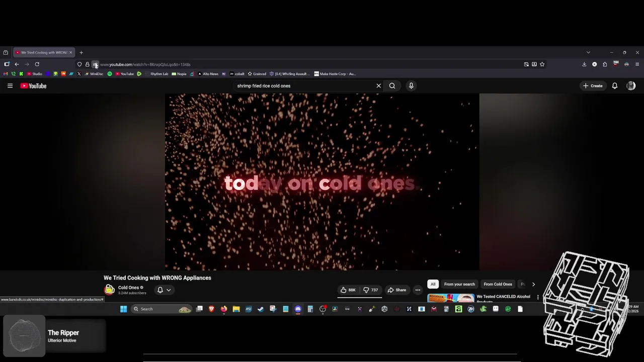
Task: Open browser downloads panel
Action: coord(584,64)
